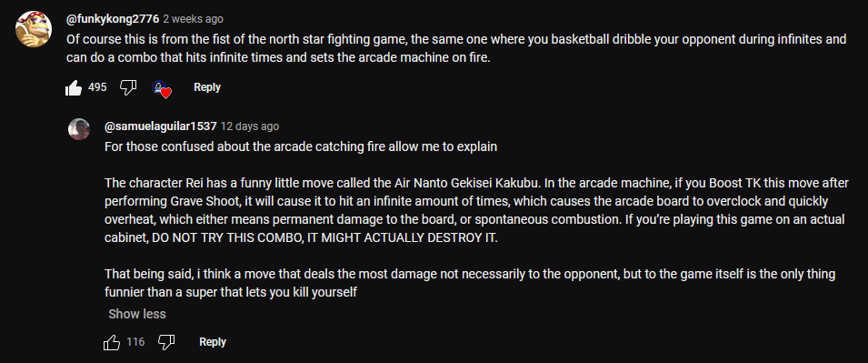The height and width of the screenshot is (363, 868).
Task: Open funkykong2776's profile avatar
Action: 34,29
